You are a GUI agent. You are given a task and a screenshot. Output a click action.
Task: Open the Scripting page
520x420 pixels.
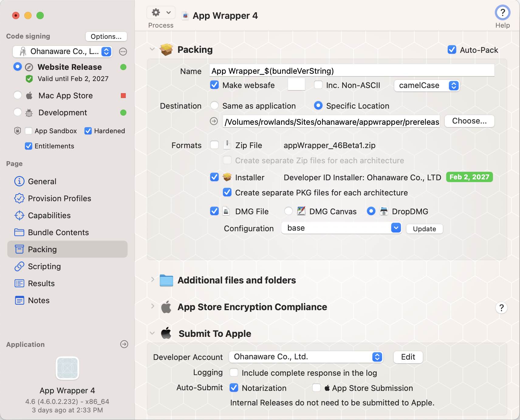point(67,266)
